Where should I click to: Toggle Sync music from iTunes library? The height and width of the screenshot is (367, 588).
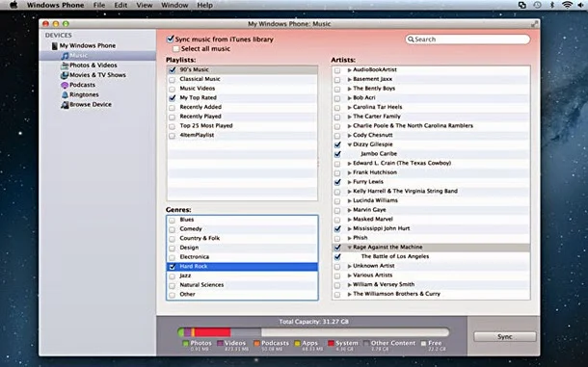tap(171, 39)
